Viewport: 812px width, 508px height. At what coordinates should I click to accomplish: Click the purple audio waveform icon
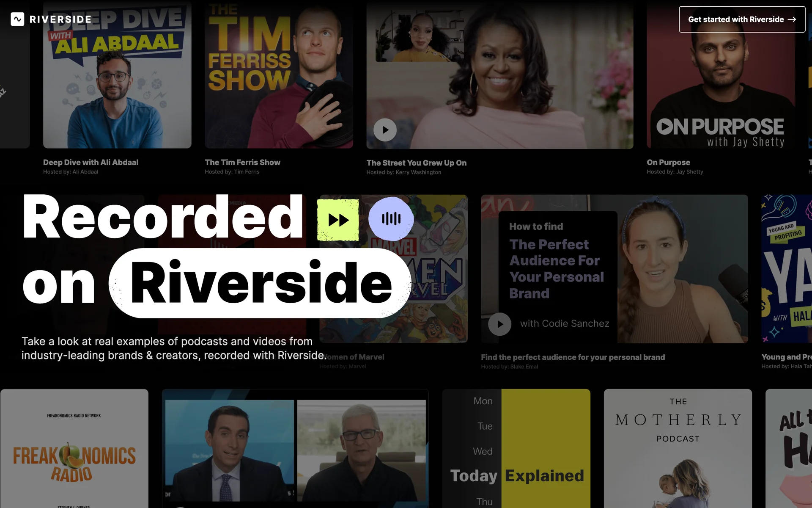click(x=391, y=219)
